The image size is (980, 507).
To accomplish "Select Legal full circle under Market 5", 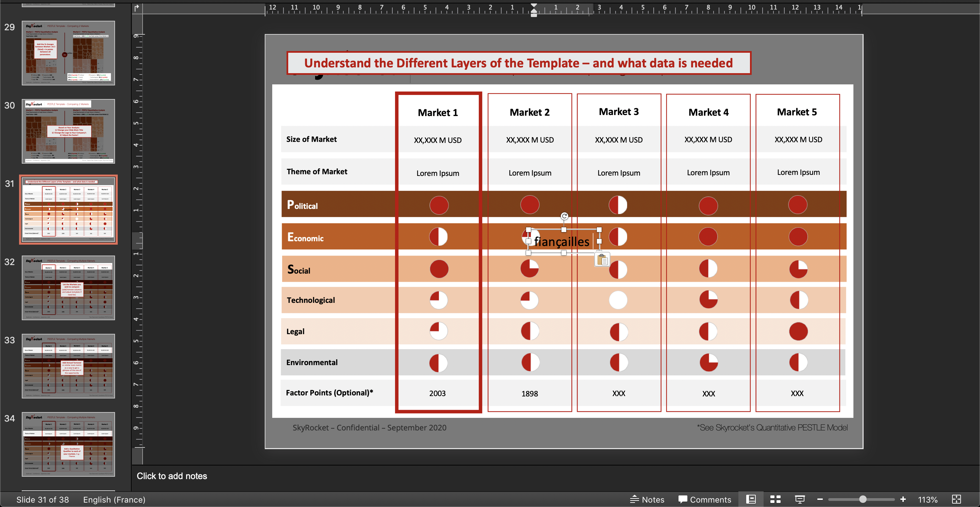I will tap(799, 331).
